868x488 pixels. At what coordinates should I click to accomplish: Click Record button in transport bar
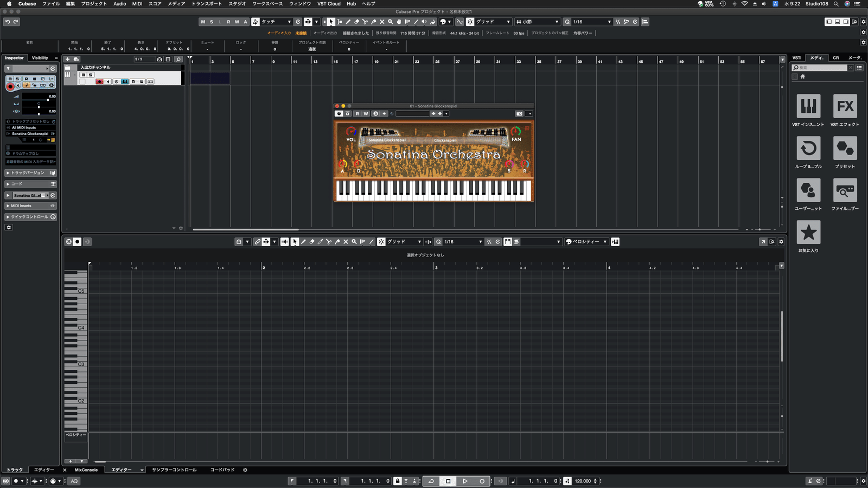click(482, 481)
